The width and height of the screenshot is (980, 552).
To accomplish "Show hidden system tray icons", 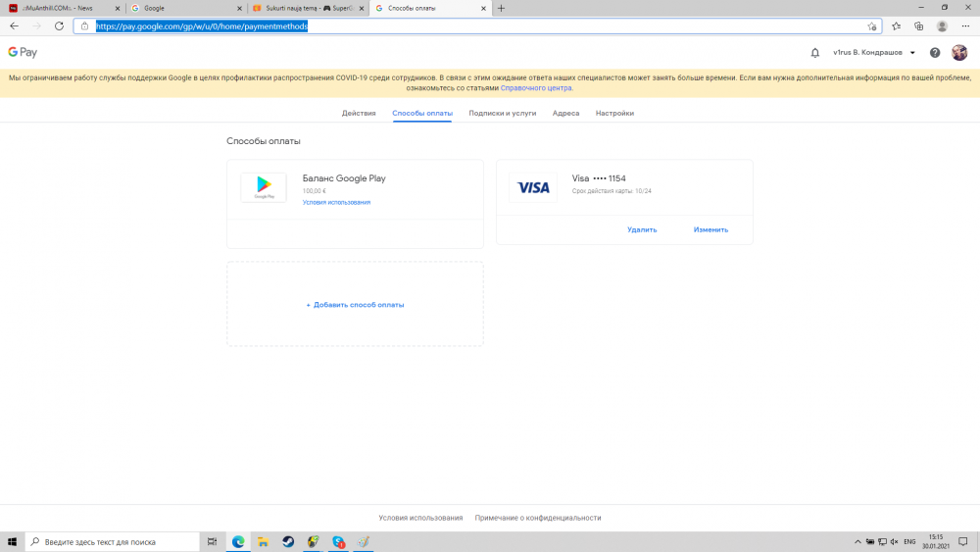I will point(857,542).
